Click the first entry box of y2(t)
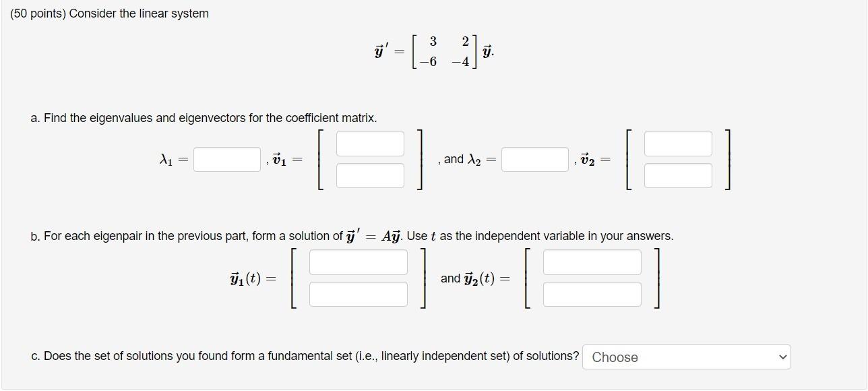The width and height of the screenshot is (868, 391). coord(592,262)
